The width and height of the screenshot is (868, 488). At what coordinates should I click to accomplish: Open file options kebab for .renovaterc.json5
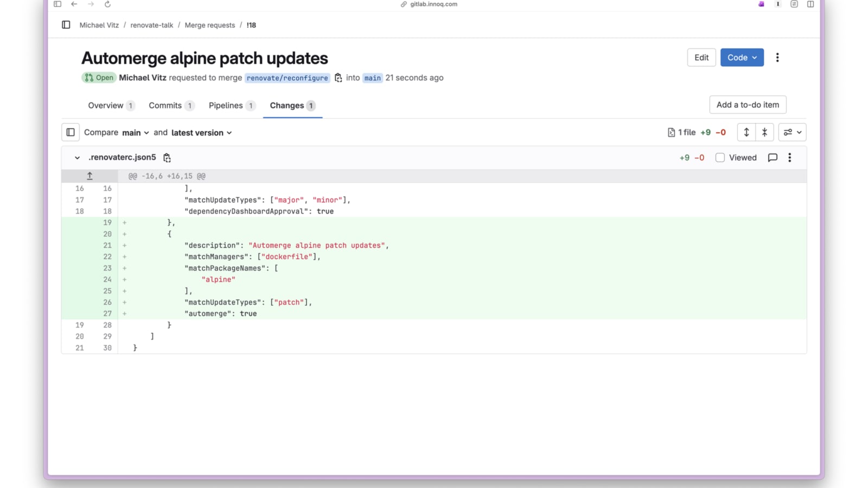[x=790, y=158]
